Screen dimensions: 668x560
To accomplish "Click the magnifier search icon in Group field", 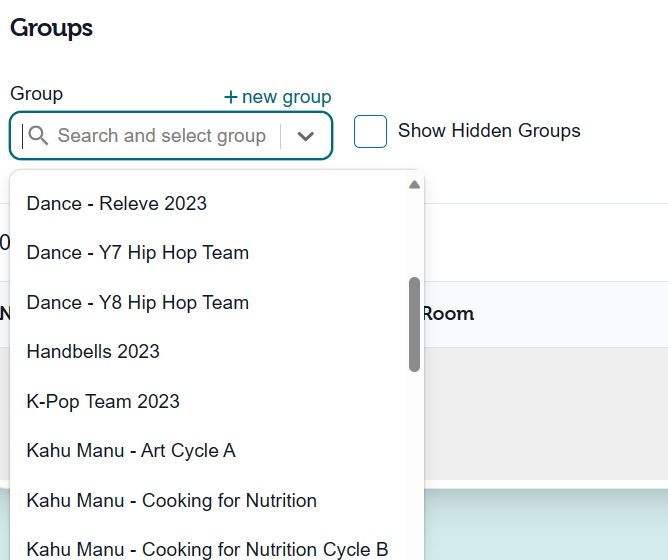I will pos(38,136).
